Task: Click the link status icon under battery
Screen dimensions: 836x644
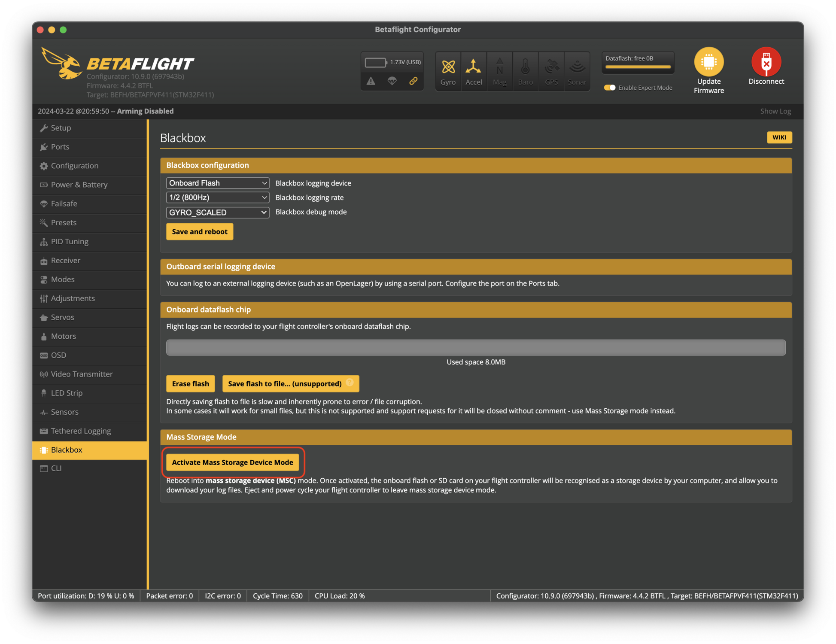Action: click(413, 81)
